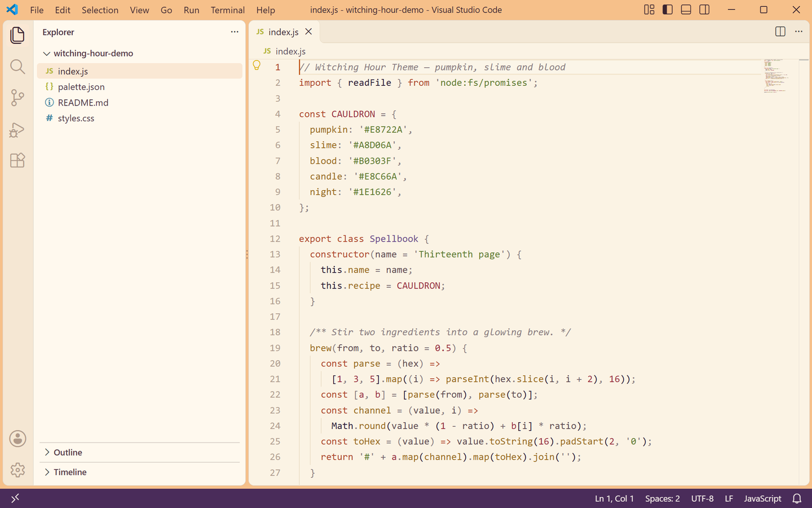Click the LF end-of-line indicator
This screenshot has width=812, height=508.
click(729, 498)
